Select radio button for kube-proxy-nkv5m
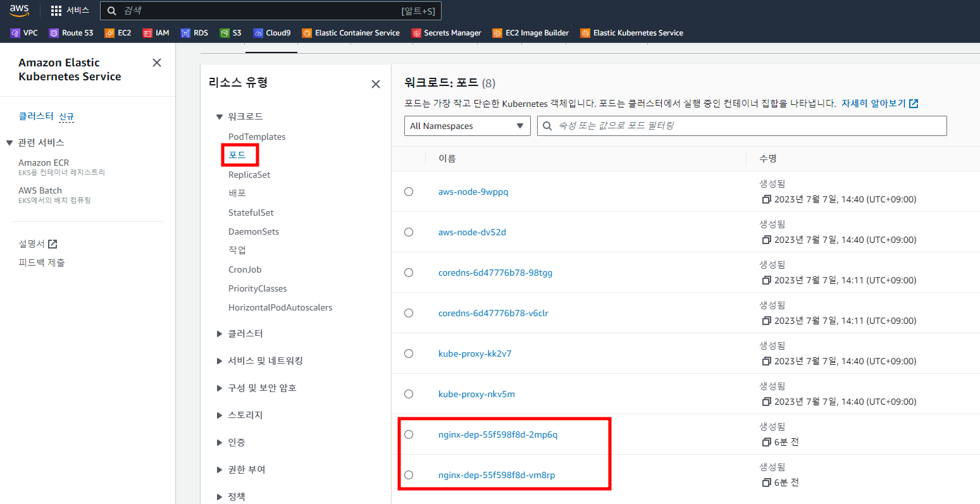The height and width of the screenshot is (504, 980). pyautogui.click(x=409, y=394)
